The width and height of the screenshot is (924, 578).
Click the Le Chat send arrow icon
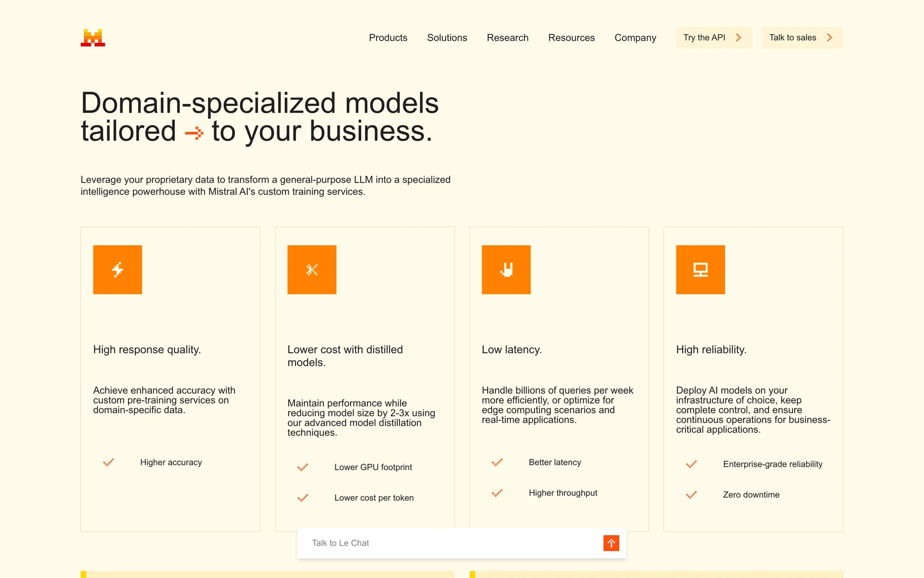611,543
